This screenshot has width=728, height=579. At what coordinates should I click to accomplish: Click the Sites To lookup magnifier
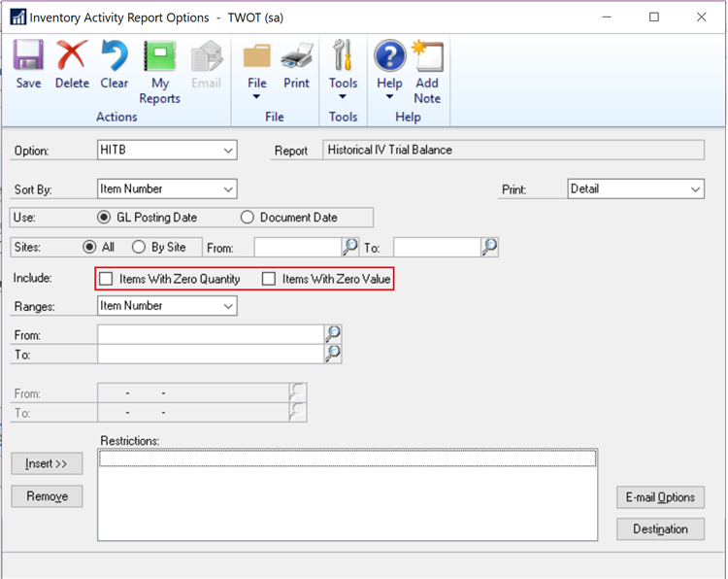point(490,248)
